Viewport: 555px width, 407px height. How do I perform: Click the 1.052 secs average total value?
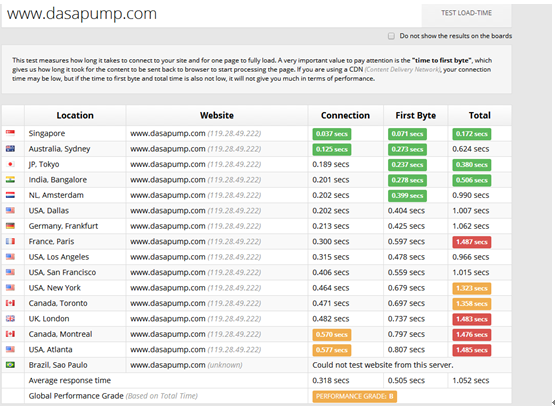[471, 380]
